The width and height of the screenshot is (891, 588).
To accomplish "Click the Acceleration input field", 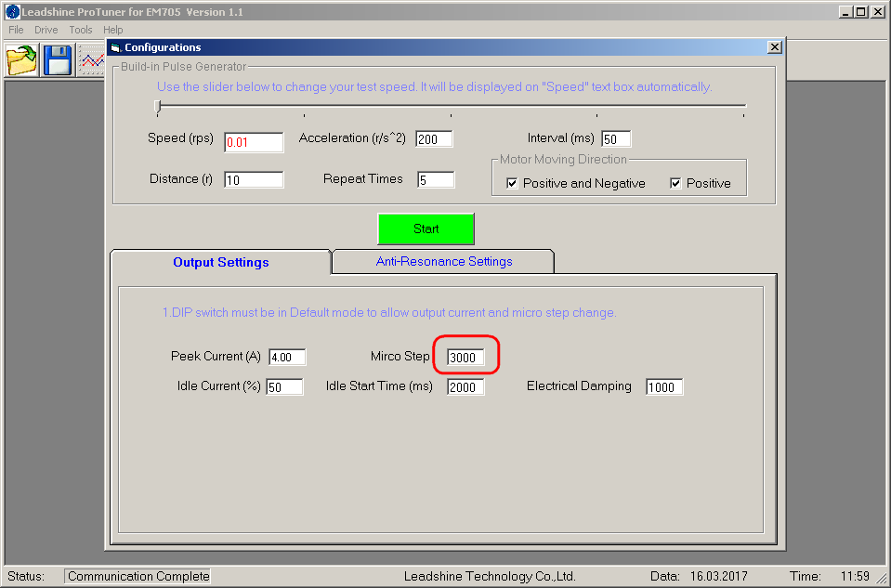I will pos(434,139).
